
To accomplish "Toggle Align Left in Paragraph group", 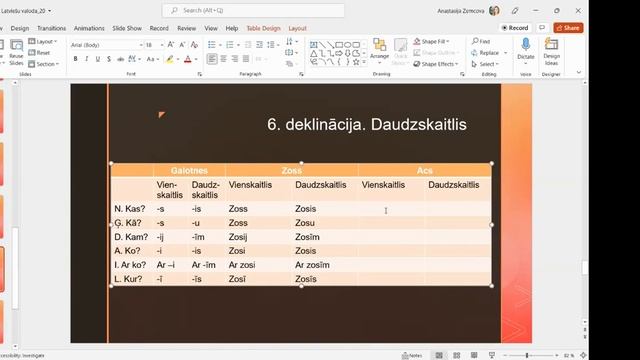I will click(212, 59).
